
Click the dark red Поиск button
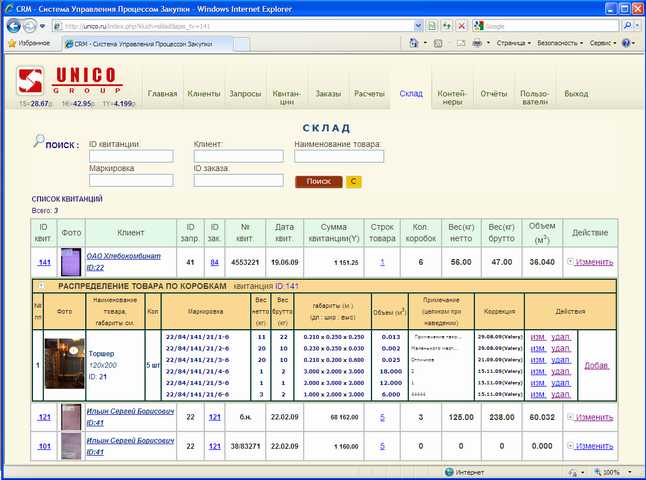(x=318, y=181)
